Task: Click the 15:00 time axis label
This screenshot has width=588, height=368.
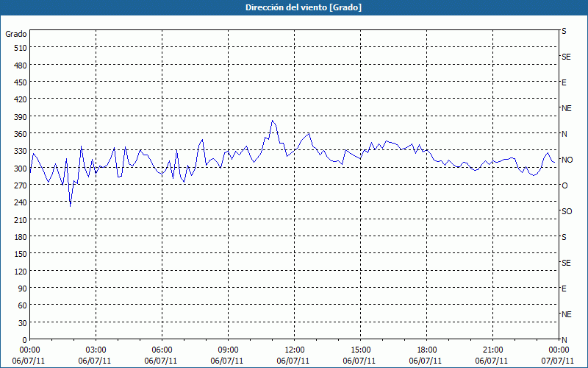Action: pyautogui.click(x=360, y=350)
